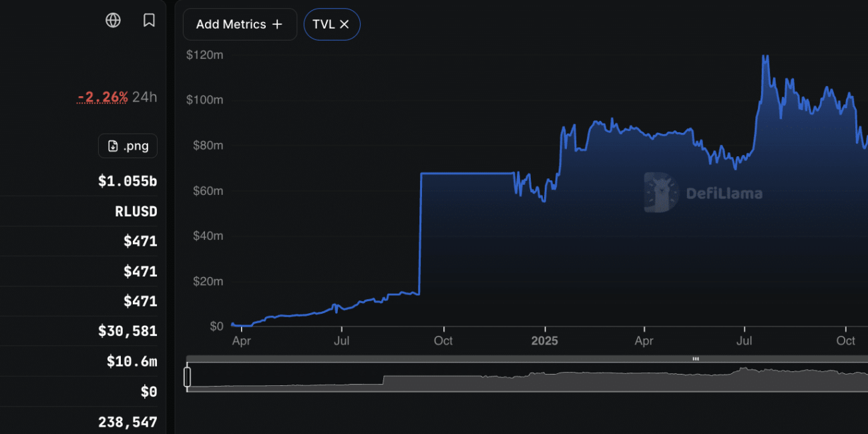Image resolution: width=868 pixels, height=434 pixels.
Task: Click the chart range overview strip
Action: [x=527, y=377]
